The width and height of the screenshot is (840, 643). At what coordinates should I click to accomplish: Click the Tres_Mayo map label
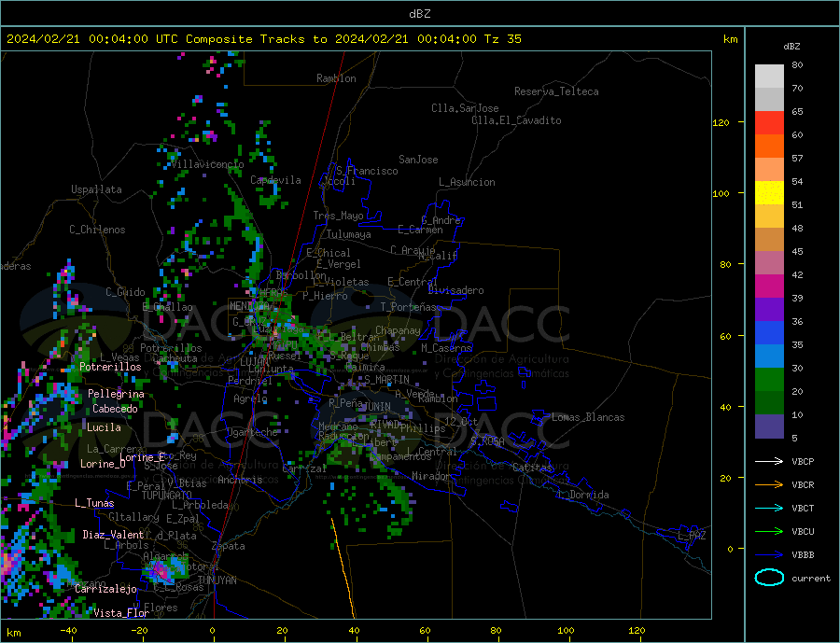point(338,216)
